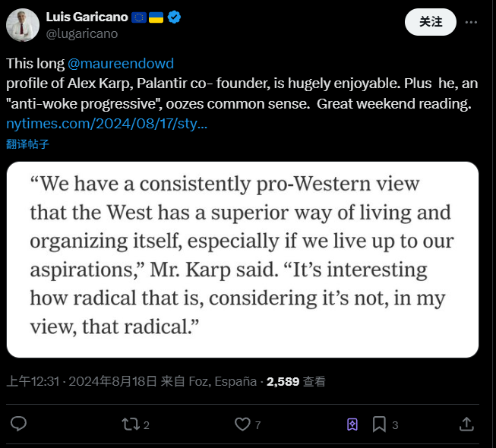496x448 pixels.
Task: Click the reply comment icon
Action: point(19,424)
